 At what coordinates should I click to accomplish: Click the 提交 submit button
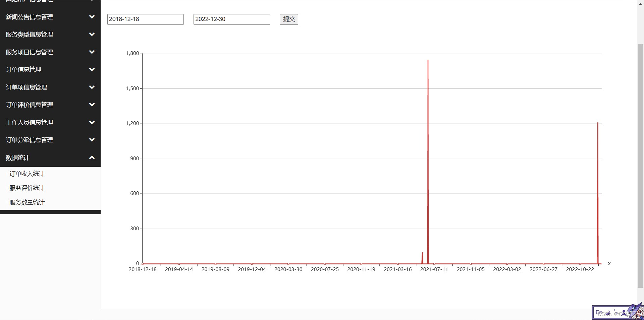click(289, 19)
